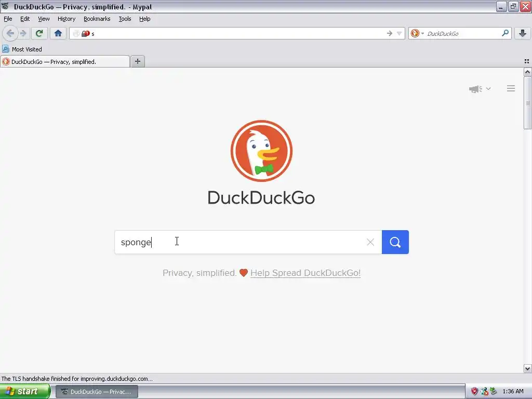The width and height of the screenshot is (532, 399).
Task: Open the Bookmarks menu
Action: [x=97, y=19]
